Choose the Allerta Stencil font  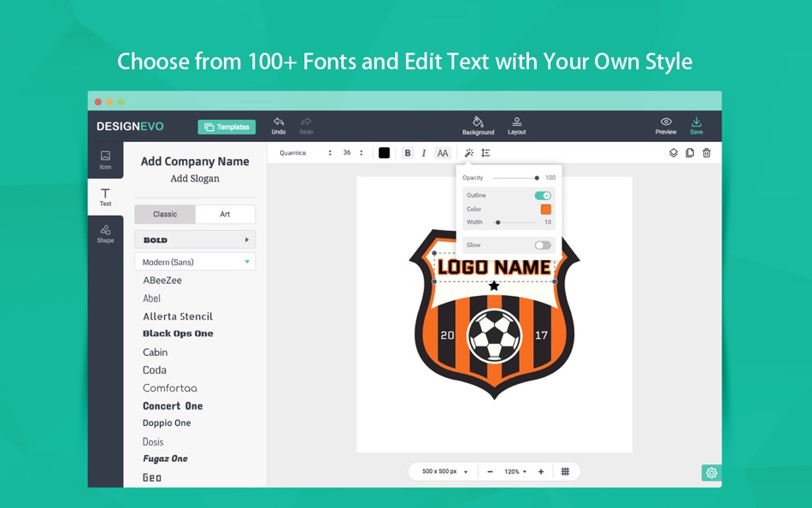coord(178,316)
